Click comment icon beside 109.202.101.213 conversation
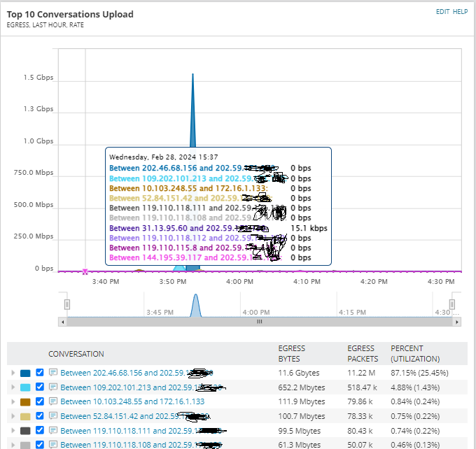 [x=53, y=387]
